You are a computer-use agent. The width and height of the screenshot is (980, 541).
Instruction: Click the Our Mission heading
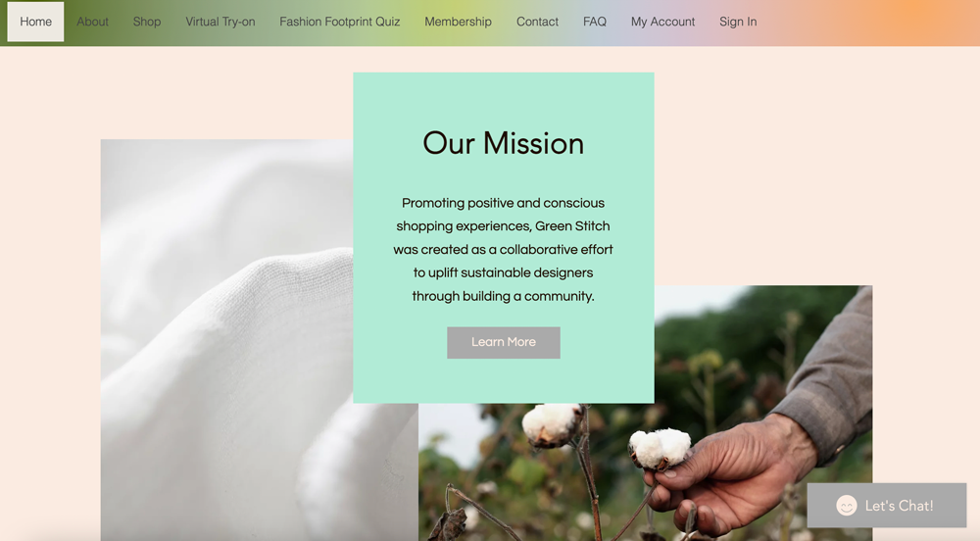(503, 143)
